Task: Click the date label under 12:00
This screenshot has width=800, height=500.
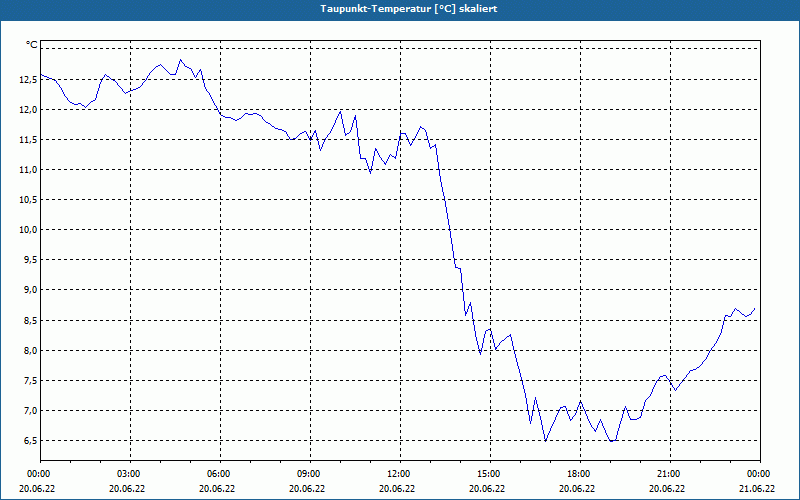Action: tap(397, 489)
